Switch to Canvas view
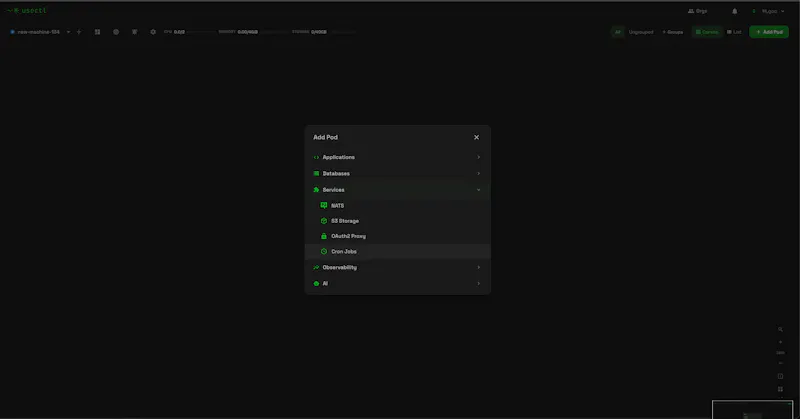Viewport: 800px width, 419px height. 707,32
